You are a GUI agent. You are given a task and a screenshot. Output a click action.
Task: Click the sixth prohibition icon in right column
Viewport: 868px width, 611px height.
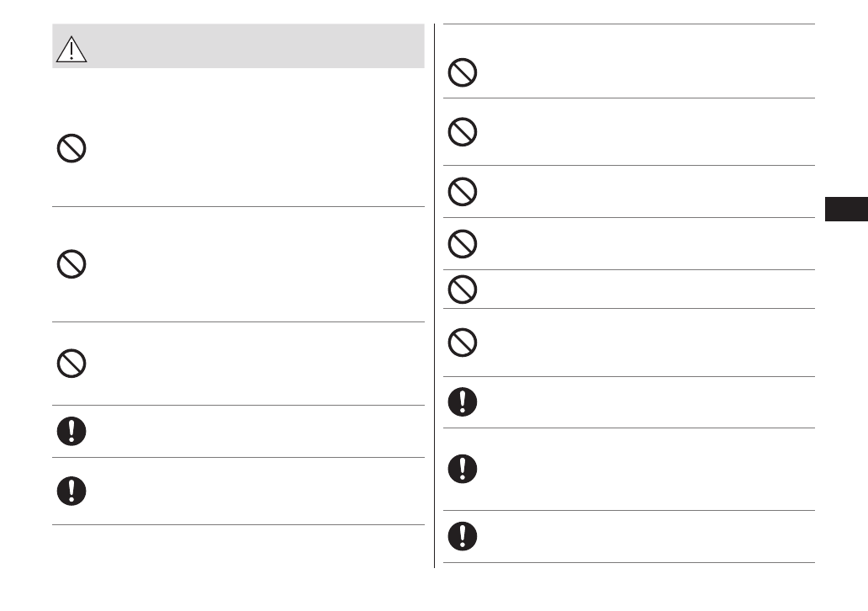click(x=463, y=342)
